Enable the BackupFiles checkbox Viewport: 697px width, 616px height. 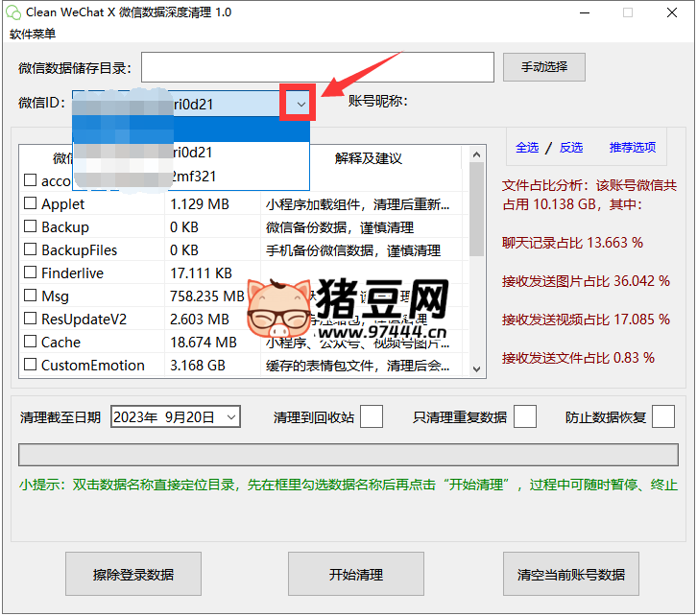(30, 249)
